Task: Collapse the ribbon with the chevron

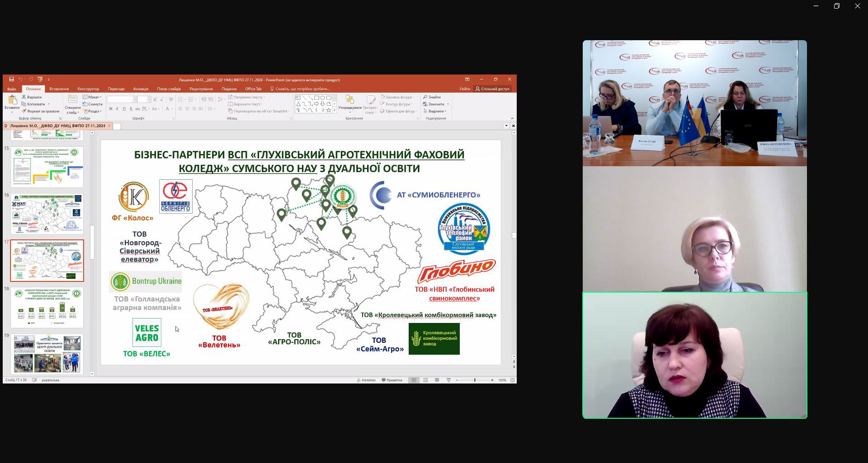Action: tap(512, 118)
